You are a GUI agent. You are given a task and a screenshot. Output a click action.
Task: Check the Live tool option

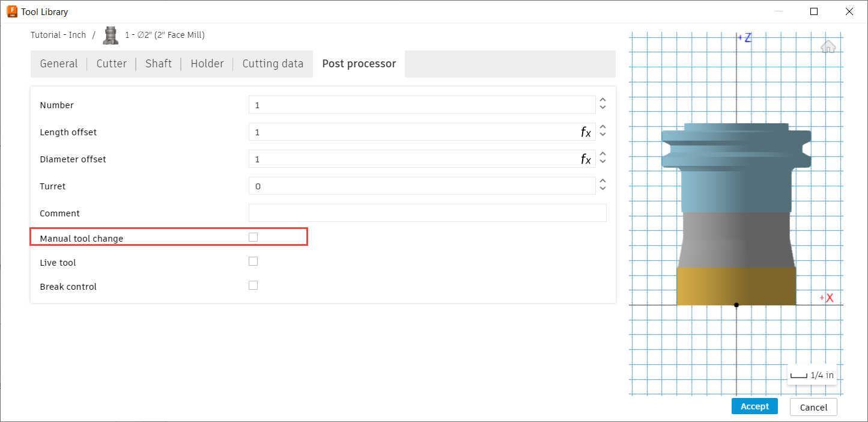[x=253, y=261]
